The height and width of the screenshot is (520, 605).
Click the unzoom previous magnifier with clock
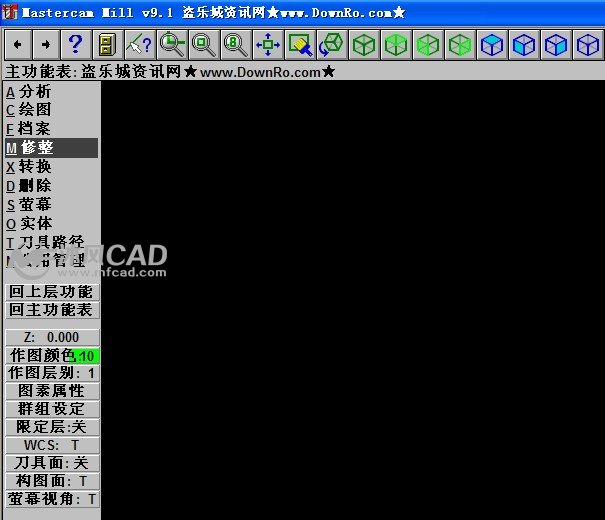[172, 45]
